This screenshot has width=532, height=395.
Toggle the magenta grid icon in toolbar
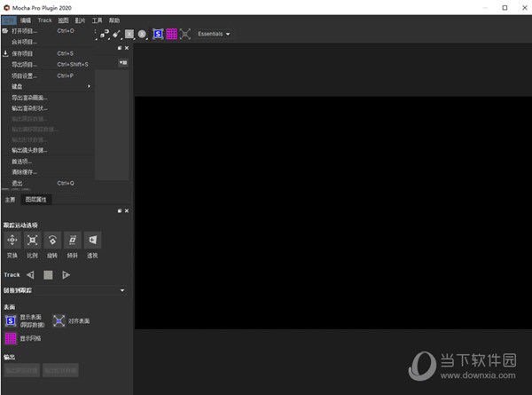coord(171,34)
